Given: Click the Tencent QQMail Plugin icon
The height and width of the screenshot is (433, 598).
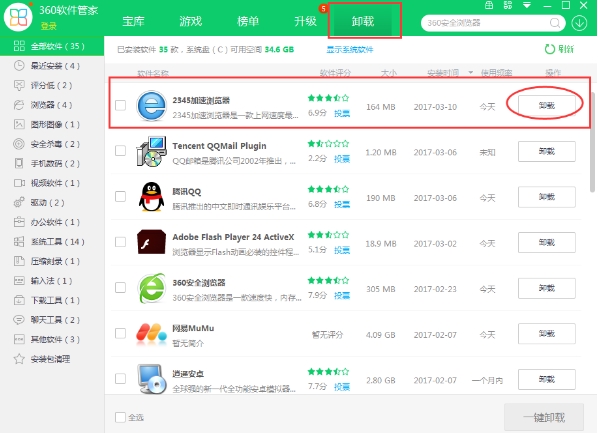Looking at the screenshot, I should pos(151,151).
